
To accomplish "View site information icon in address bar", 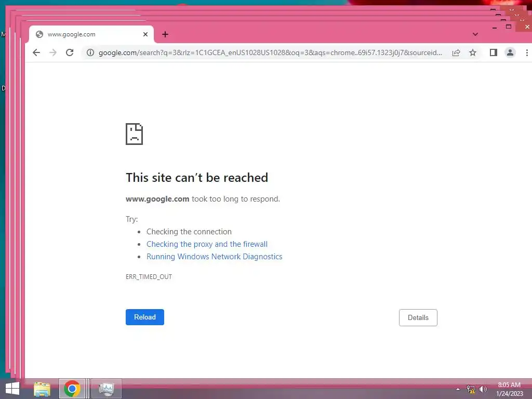I will coord(90,52).
